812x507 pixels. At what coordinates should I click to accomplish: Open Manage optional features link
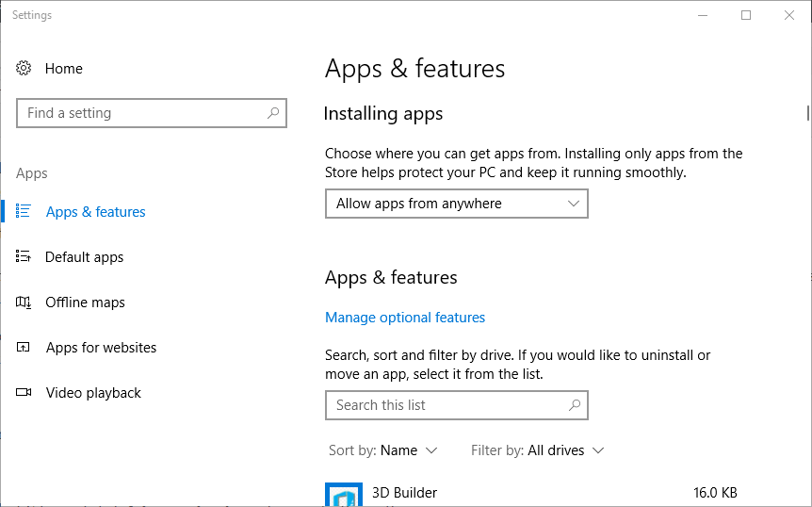(x=405, y=318)
